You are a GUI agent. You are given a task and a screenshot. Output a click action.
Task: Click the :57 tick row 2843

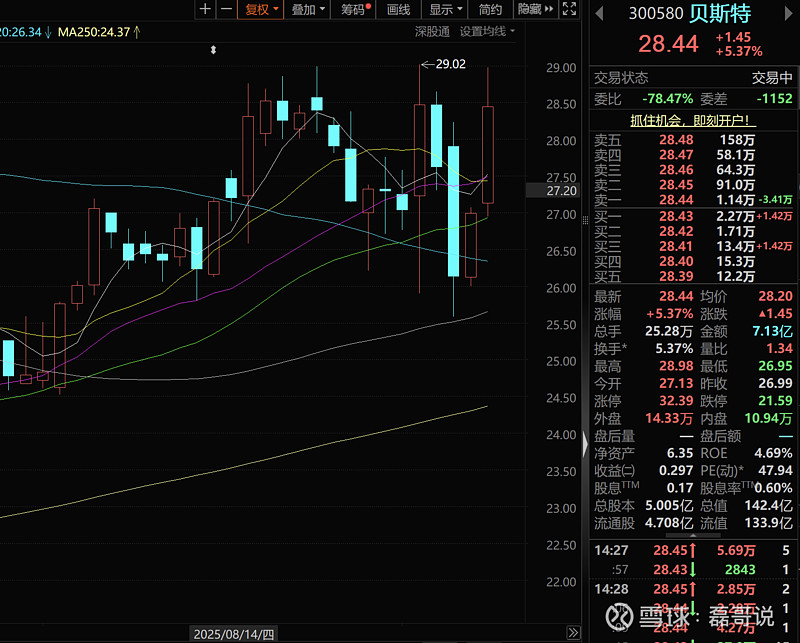coord(693,570)
